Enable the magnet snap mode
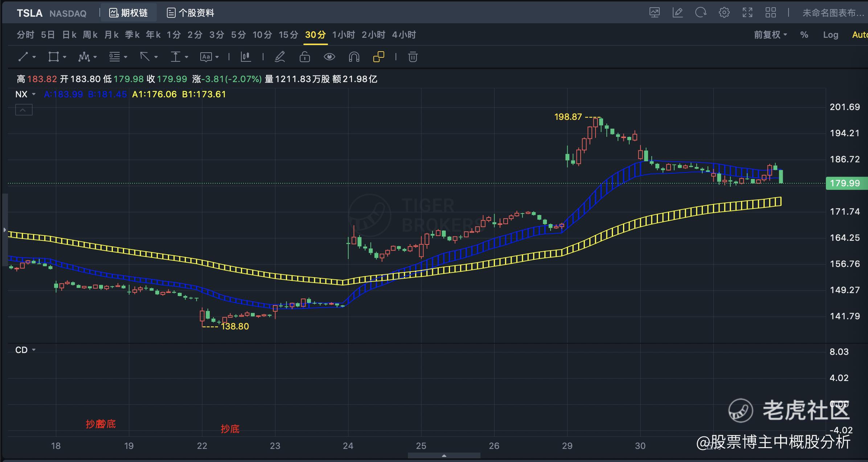The height and width of the screenshot is (462, 868). (354, 57)
